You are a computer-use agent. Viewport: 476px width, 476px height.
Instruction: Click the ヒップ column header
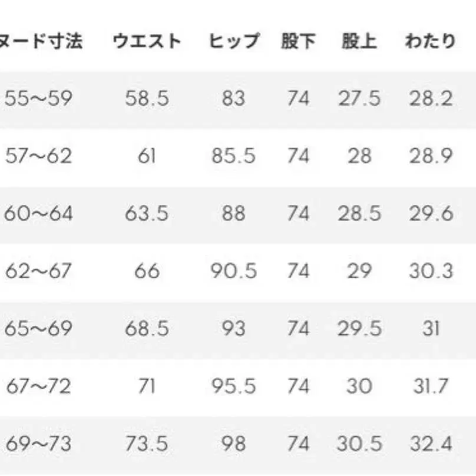tap(233, 42)
